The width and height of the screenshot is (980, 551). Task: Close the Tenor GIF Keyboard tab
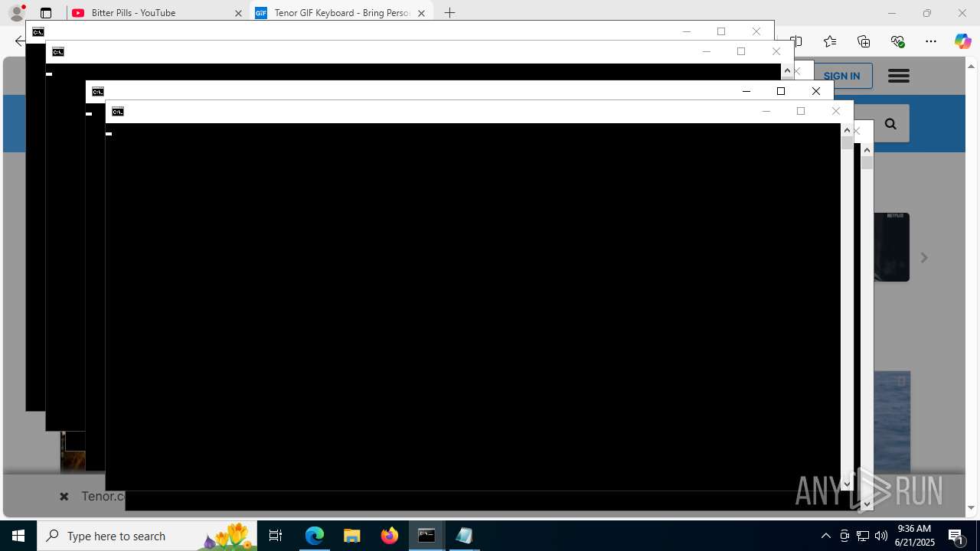(421, 13)
